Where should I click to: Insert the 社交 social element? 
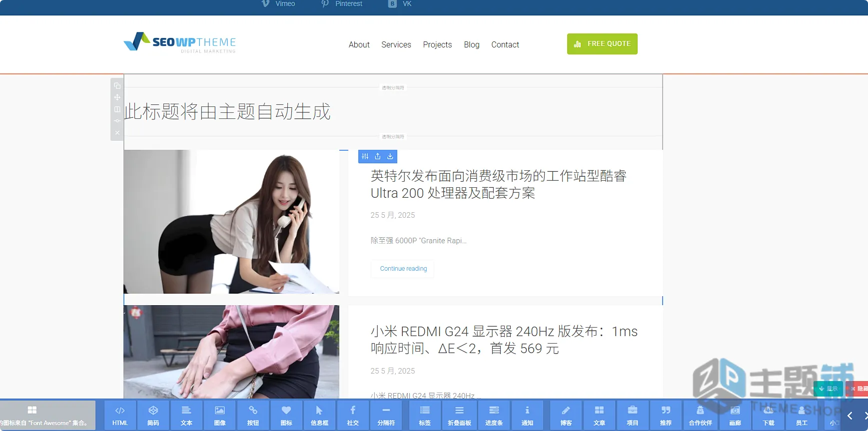click(353, 415)
